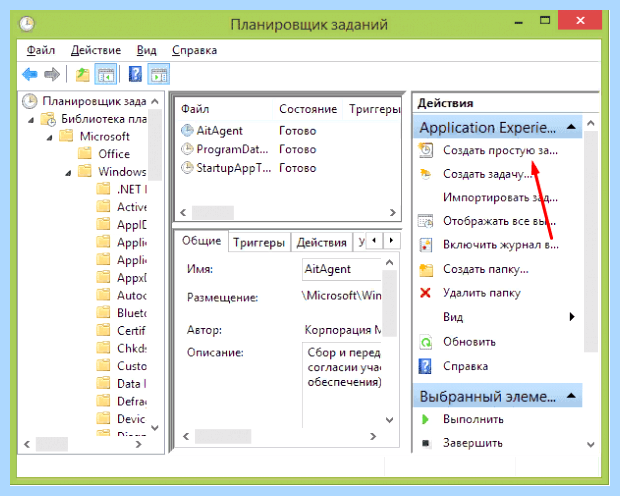Click the up-one-level folder toolbar icon
This screenshot has width=620, height=496.
point(83,74)
